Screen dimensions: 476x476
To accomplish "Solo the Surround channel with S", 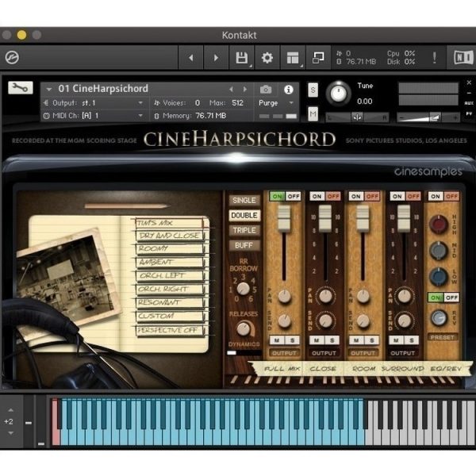I will click(x=412, y=340).
